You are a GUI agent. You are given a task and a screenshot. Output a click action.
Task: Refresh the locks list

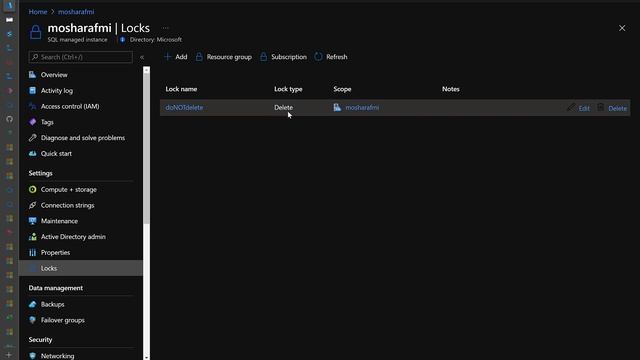[x=331, y=57]
